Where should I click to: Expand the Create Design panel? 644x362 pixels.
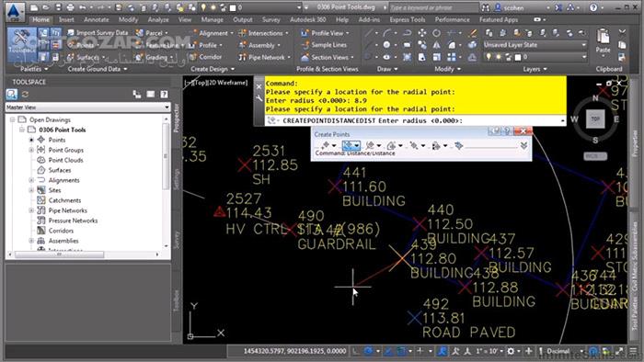pyautogui.click(x=213, y=69)
